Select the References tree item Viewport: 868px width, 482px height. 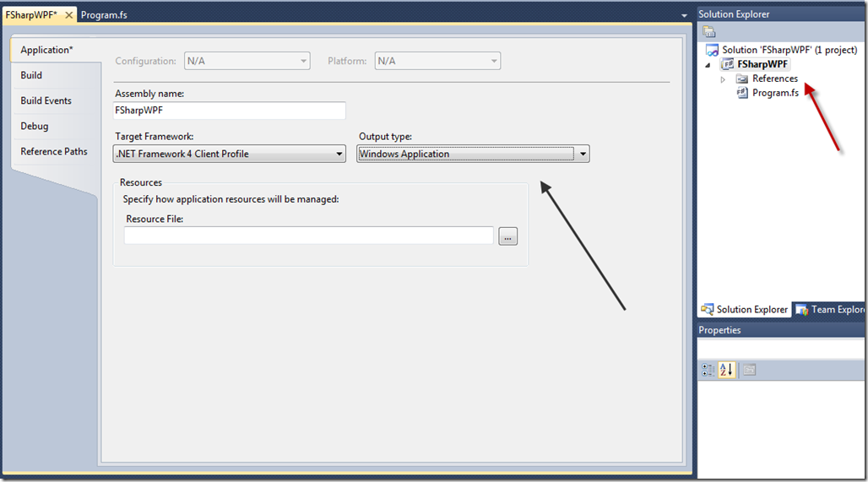(775, 79)
